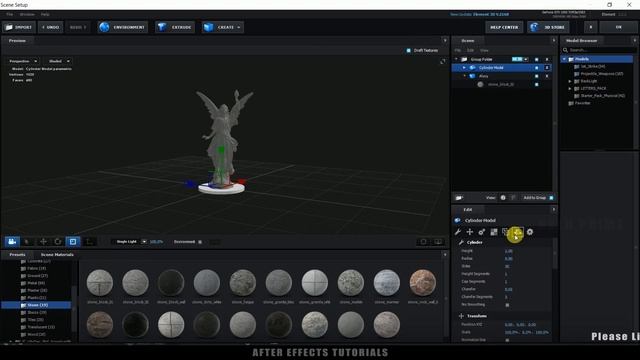
Task: Click the folder icon at the Scene panel bottom
Action: (459, 198)
